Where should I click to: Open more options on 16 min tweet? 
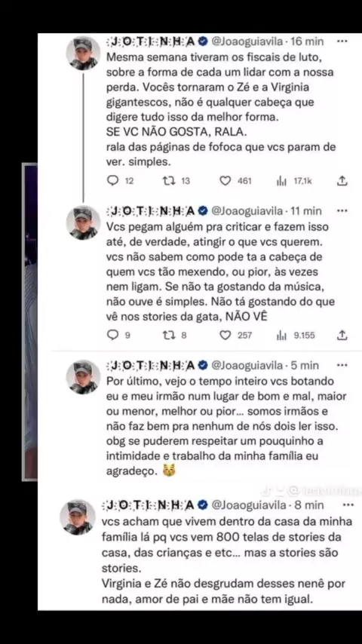[342, 41]
